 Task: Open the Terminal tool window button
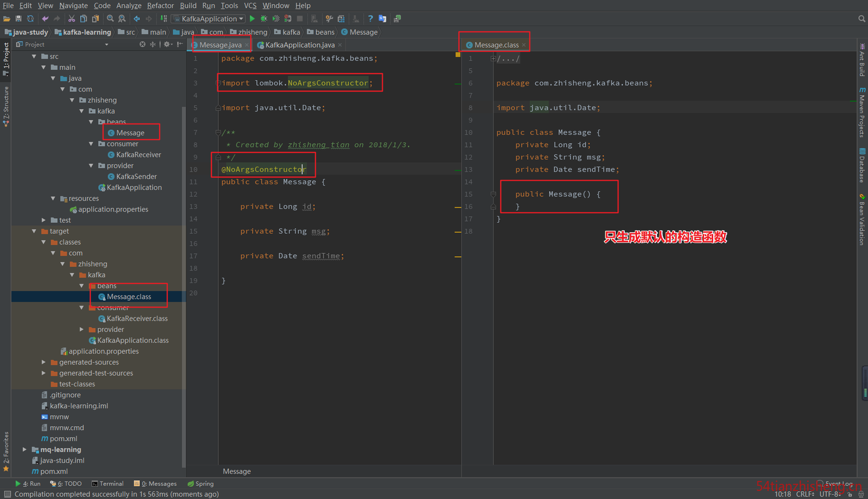coord(107,483)
